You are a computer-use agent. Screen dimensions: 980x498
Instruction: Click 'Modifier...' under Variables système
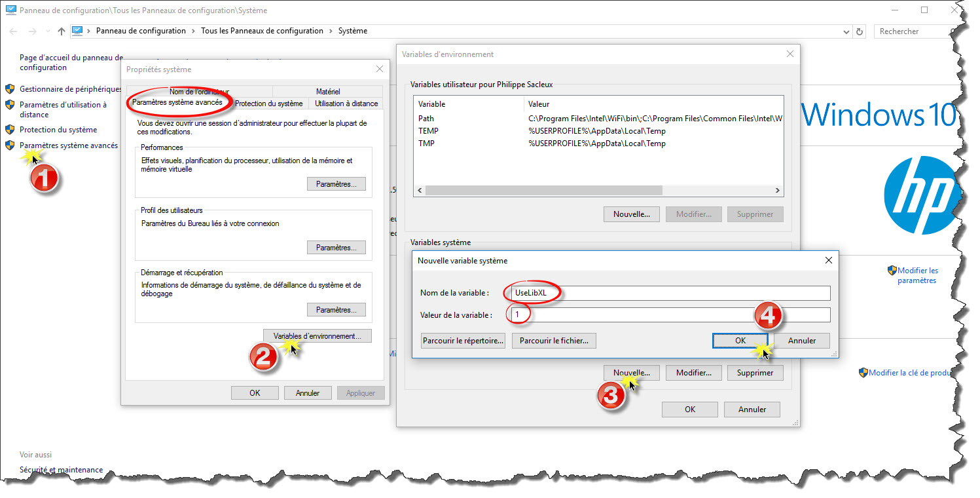coord(694,373)
